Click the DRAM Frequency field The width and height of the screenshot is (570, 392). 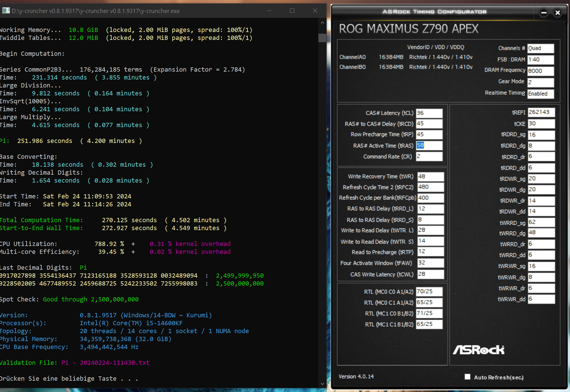tap(540, 71)
